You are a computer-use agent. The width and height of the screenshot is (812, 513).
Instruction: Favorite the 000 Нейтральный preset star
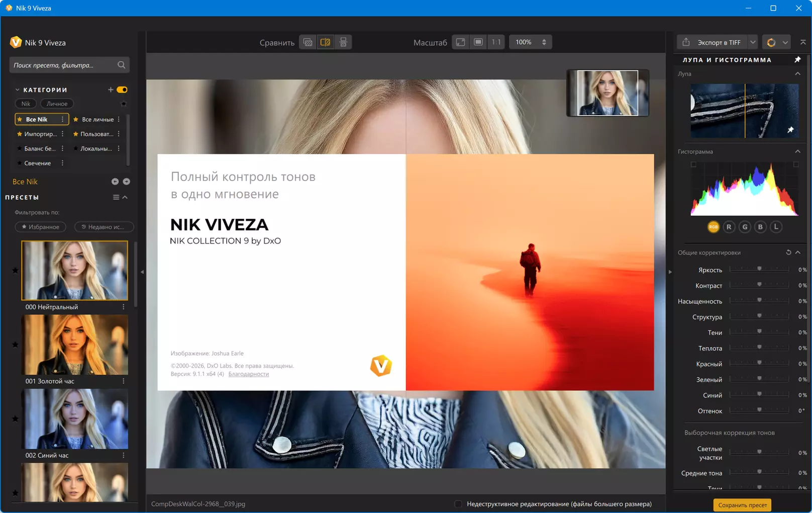15,271
